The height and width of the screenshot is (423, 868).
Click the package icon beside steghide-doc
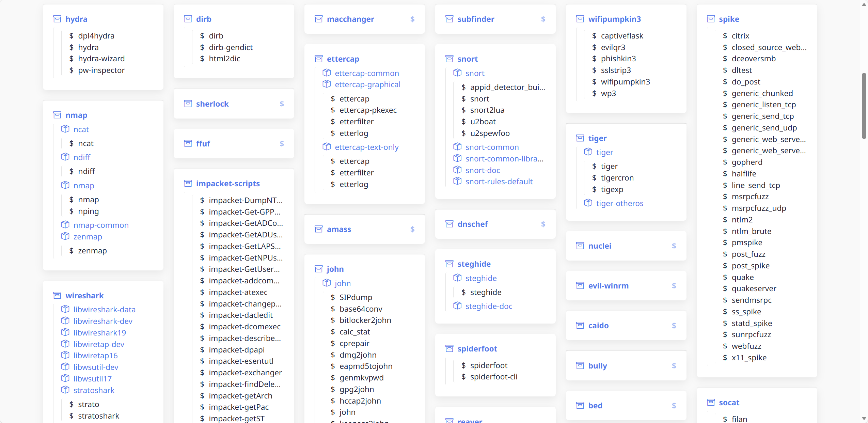click(x=457, y=306)
